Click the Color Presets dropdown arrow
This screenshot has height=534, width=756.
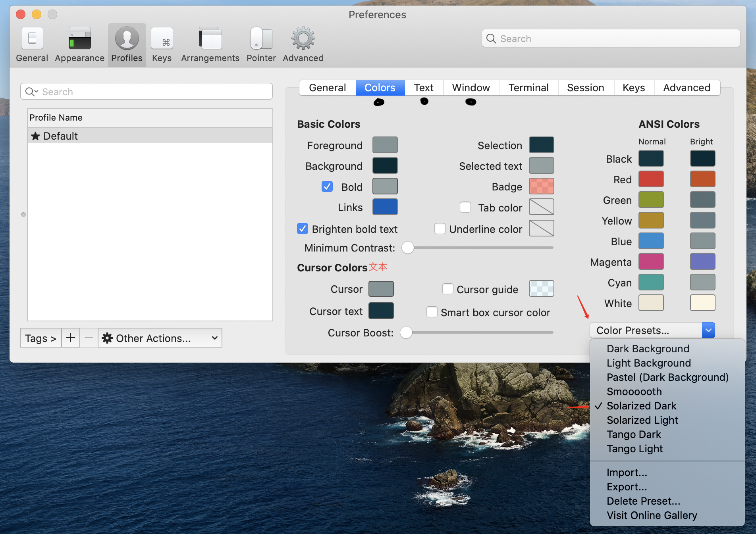708,330
